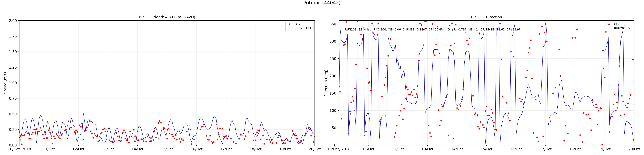Screen dimensions: 644x155
Task: Click "11/Oct" under the speed plot
Action: [x=49, y=149]
